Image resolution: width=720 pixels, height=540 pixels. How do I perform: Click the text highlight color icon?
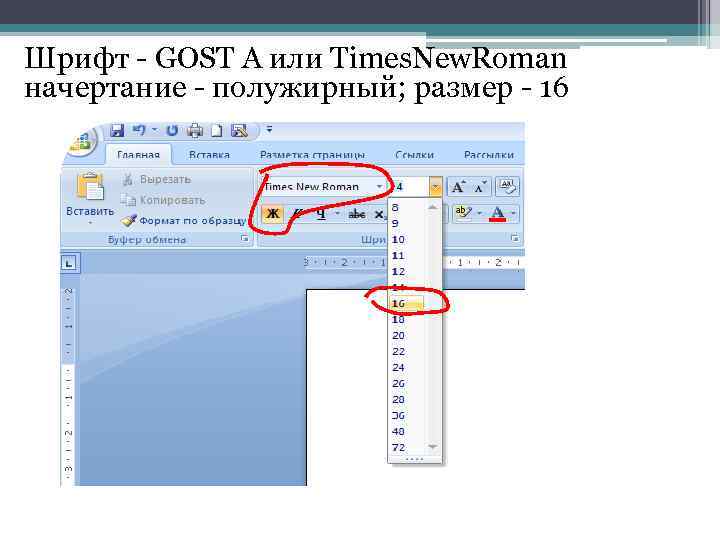tap(462, 213)
